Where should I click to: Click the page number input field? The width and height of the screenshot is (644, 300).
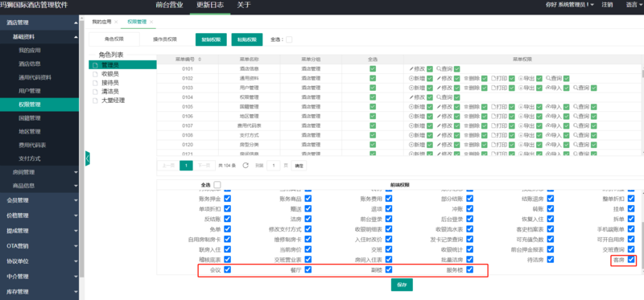tap(274, 166)
